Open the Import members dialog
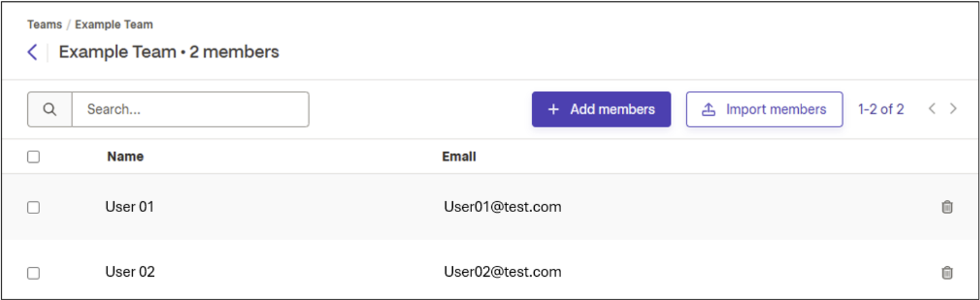This screenshot has width=980, height=300. pos(764,109)
